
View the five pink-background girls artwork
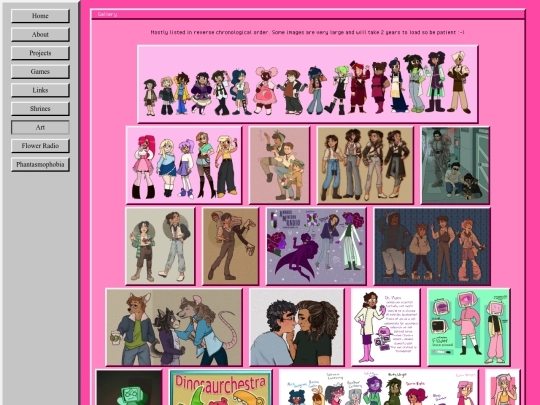pyautogui.click(x=184, y=165)
